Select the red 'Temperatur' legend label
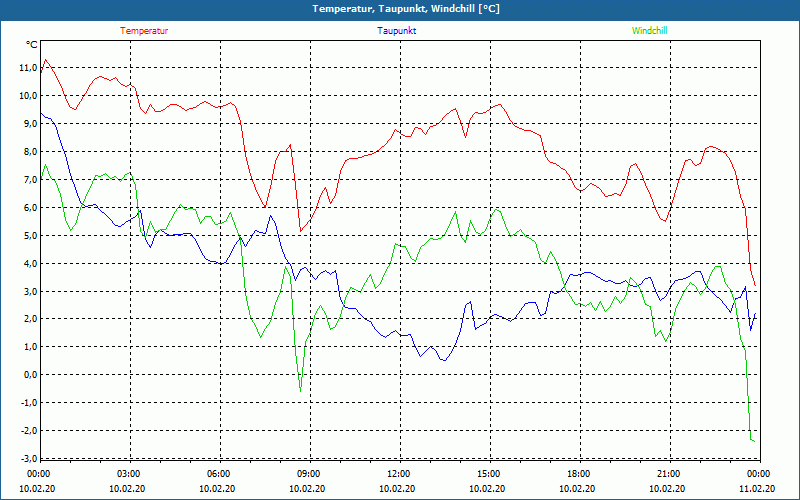This screenshot has width=800, height=500. (x=144, y=31)
